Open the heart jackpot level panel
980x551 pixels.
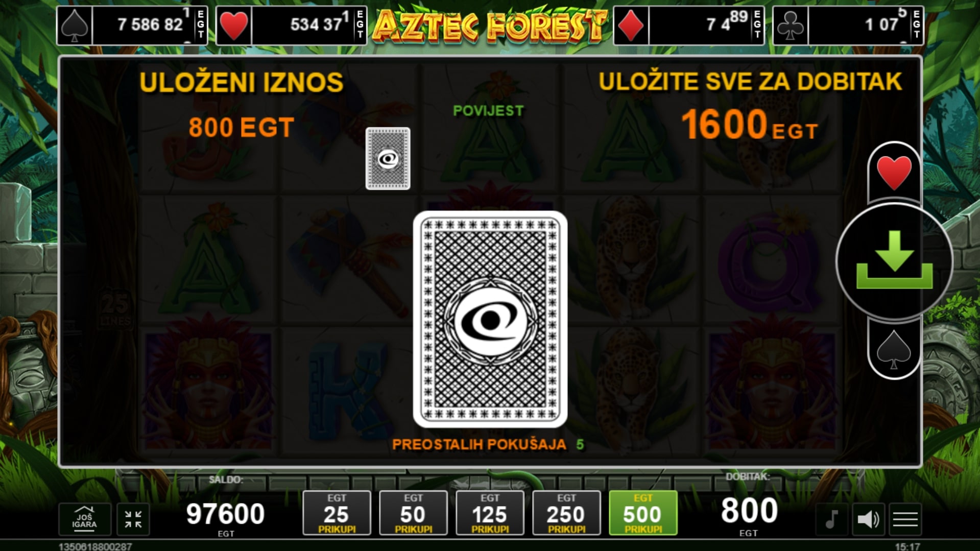coord(291,26)
